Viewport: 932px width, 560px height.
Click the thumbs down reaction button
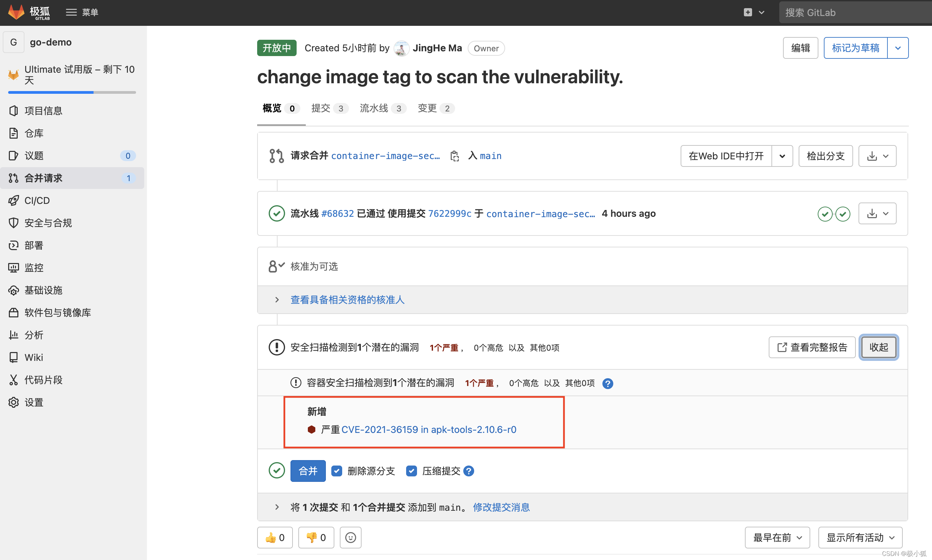[316, 537]
